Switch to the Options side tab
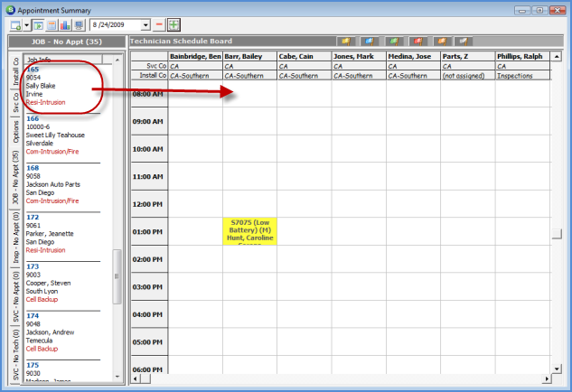 coord(15,132)
